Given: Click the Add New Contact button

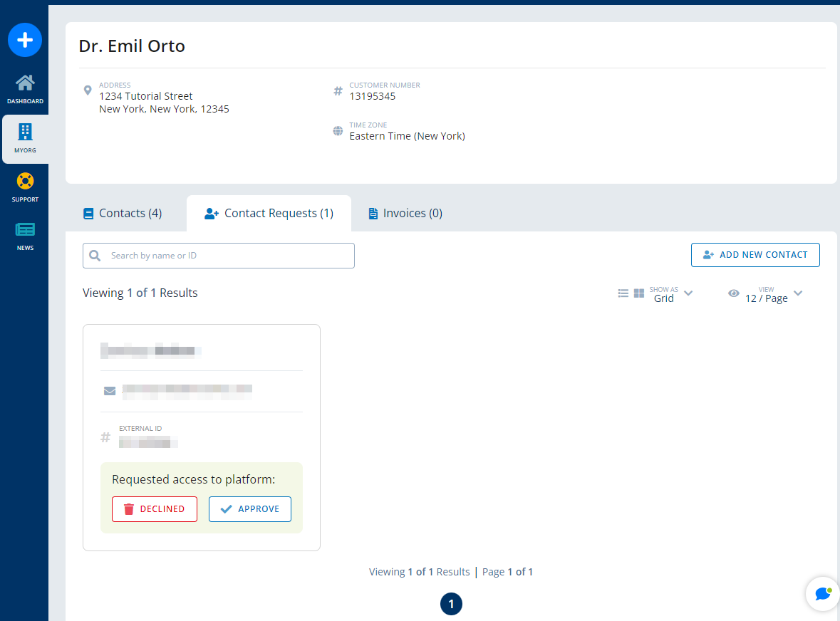Looking at the screenshot, I should click(755, 254).
